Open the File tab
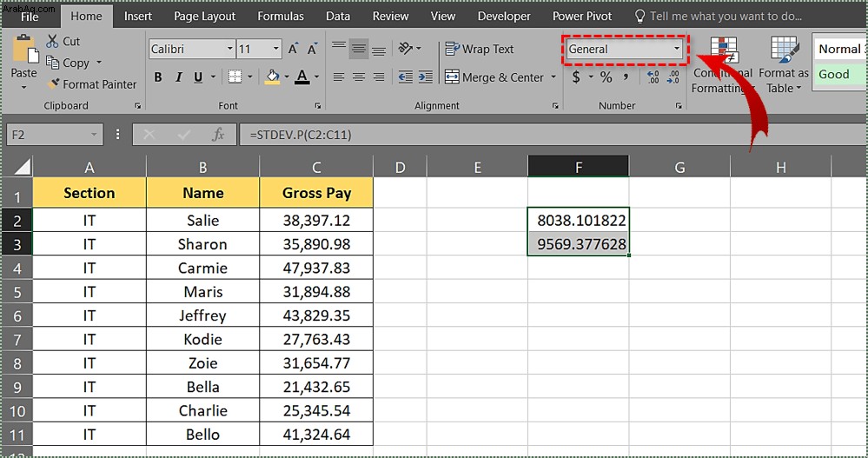 (30, 17)
